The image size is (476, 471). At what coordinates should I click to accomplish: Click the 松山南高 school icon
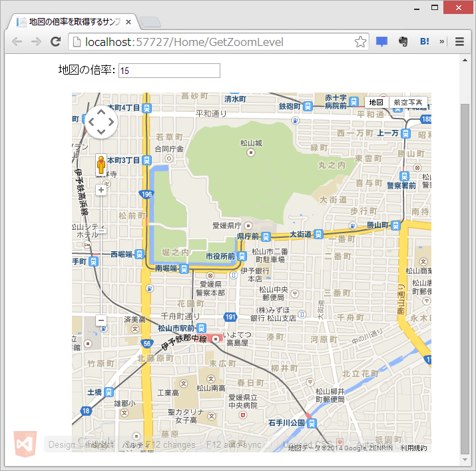[211, 378]
